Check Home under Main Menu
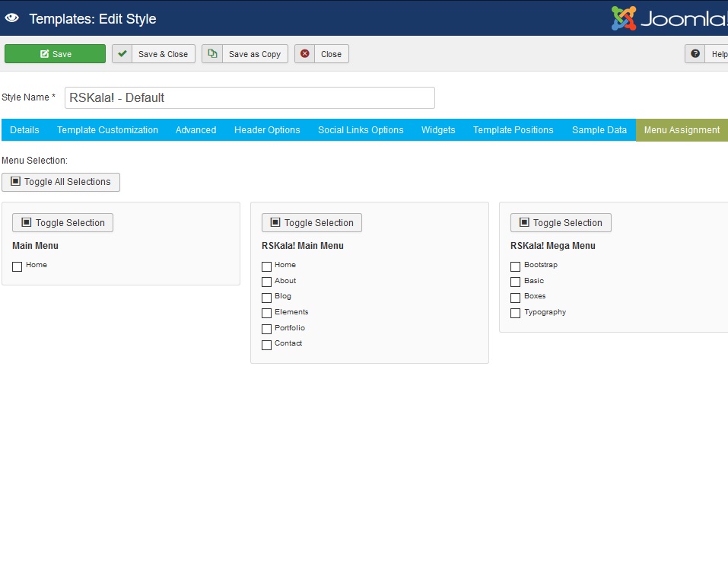 pyautogui.click(x=17, y=266)
